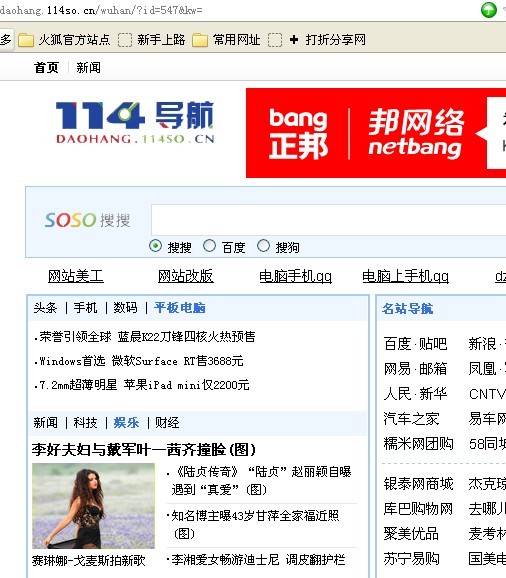Visit the 汽车之家 site link

click(411, 419)
